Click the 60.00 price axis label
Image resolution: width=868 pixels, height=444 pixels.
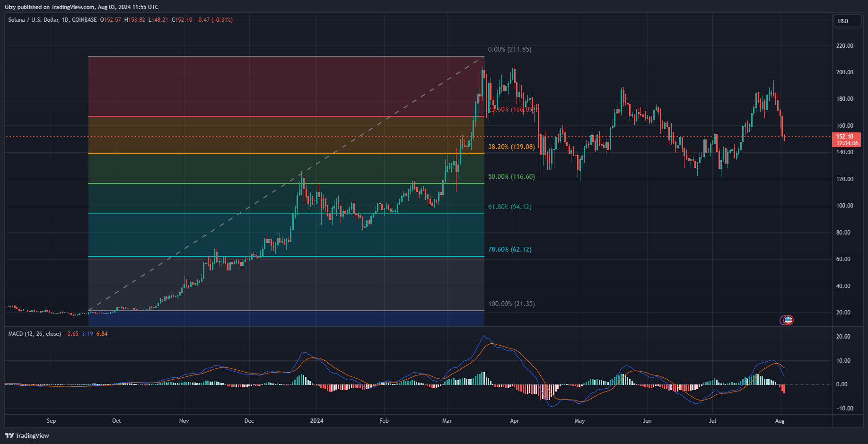pos(843,259)
